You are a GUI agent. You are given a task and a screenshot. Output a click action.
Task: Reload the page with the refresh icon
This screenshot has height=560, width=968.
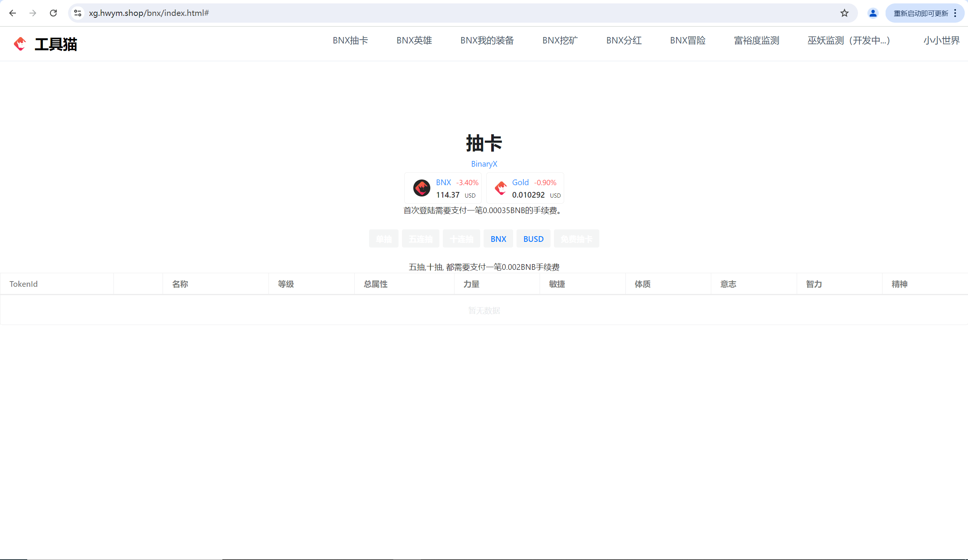click(53, 13)
